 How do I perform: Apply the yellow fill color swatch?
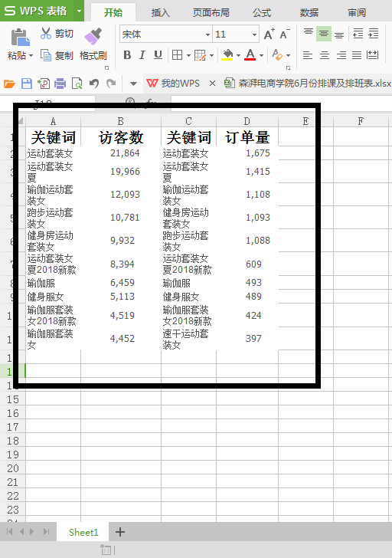(x=227, y=55)
